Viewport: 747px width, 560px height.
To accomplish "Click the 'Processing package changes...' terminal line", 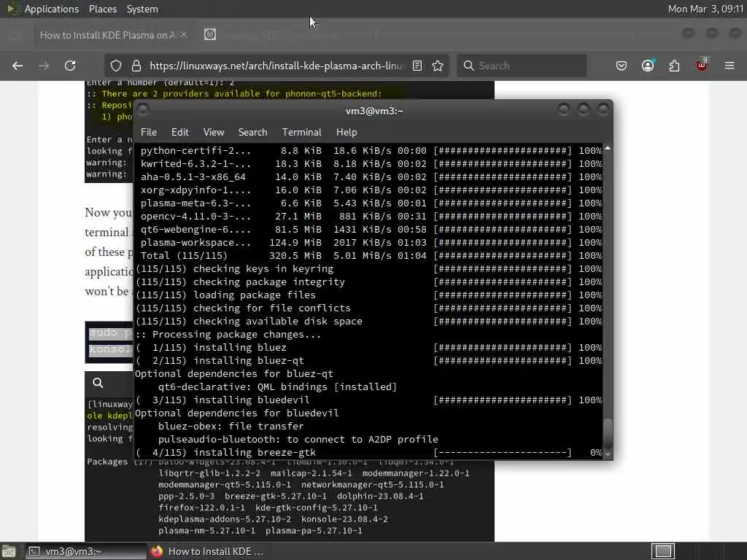I will [x=228, y=334].
